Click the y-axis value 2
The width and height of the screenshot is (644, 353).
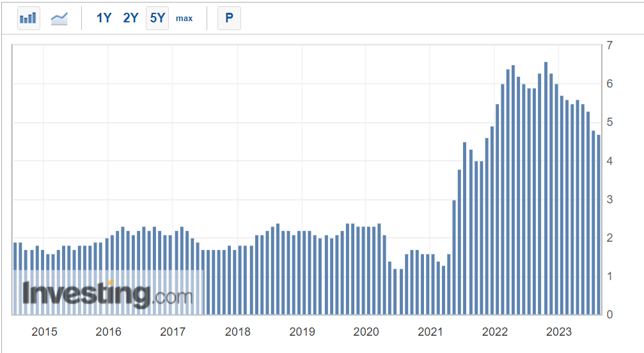click(x=609, y=238)
